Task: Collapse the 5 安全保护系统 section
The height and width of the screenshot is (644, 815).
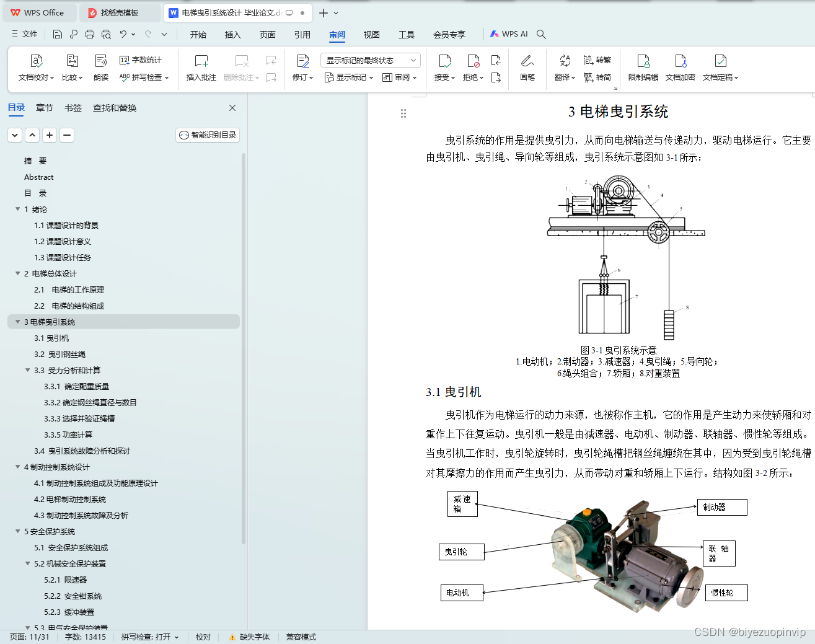Action: tap(18, 531)
